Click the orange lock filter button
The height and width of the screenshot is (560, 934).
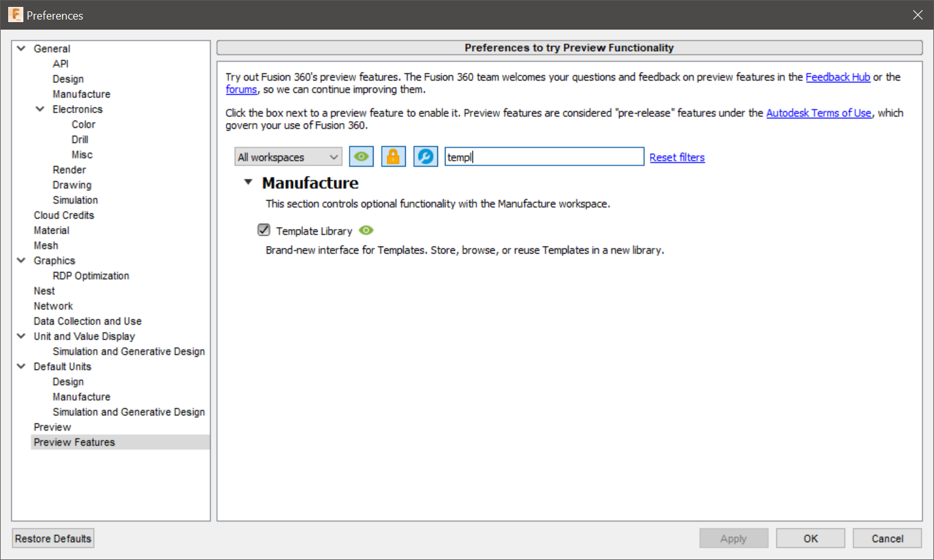393,156
